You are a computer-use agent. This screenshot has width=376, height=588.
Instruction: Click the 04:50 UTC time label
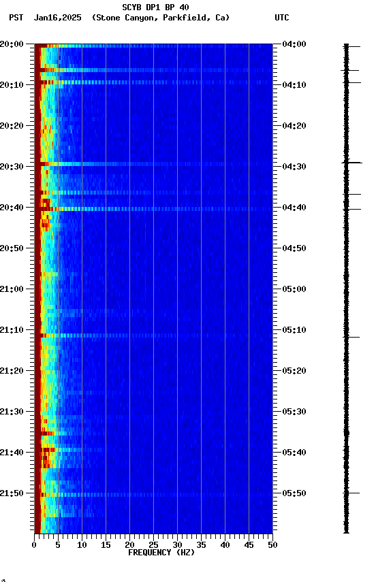tap(294, 248)
